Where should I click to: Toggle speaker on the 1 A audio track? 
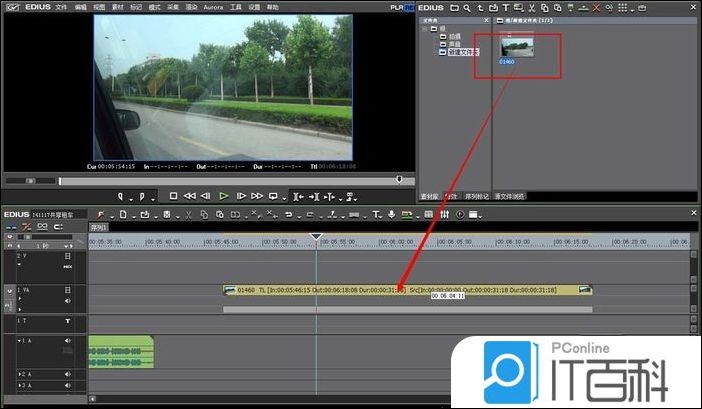pyautogui.click(x=68, y=341)
